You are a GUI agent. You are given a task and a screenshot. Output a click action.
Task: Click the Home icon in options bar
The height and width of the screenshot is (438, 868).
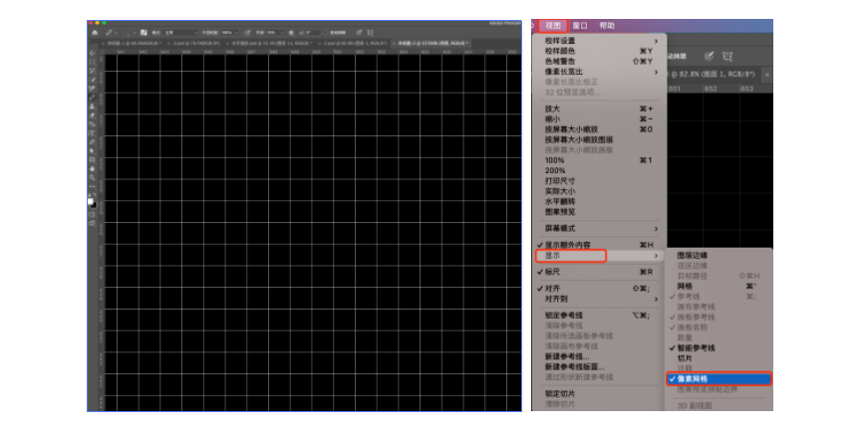pos(94,32)
